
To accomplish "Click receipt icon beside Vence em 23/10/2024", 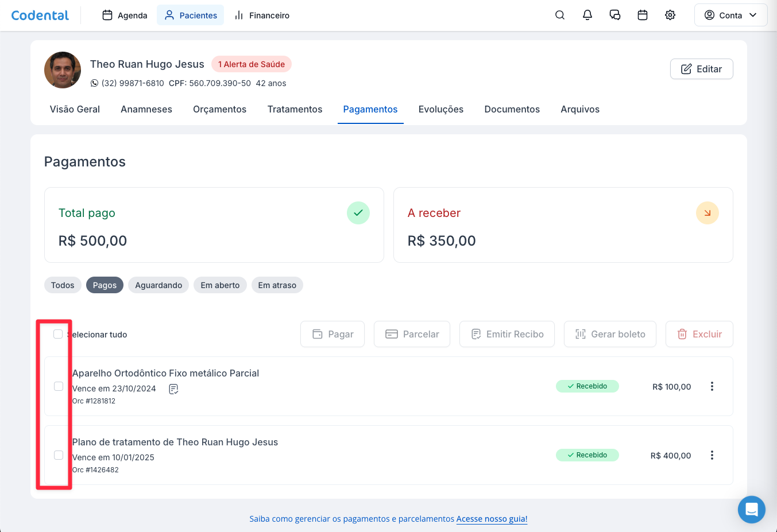I will 173,389.
